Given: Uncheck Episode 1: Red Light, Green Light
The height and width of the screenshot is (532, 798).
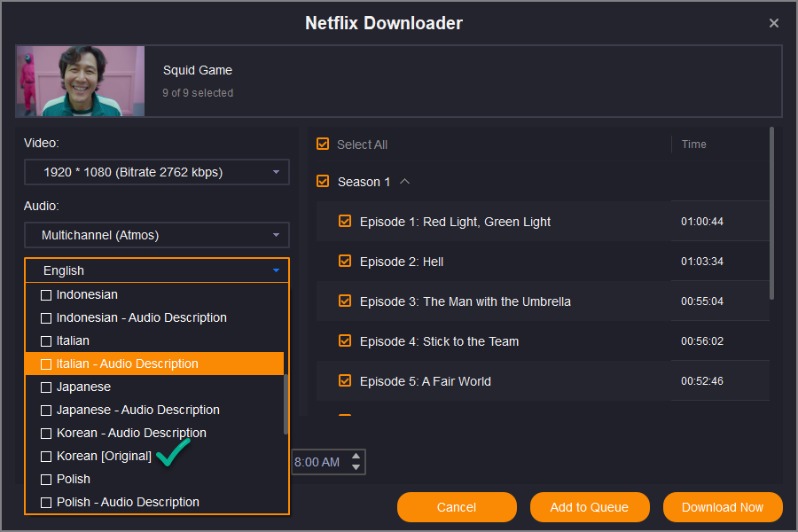Looking at the screenshot, I should [345, 221].
